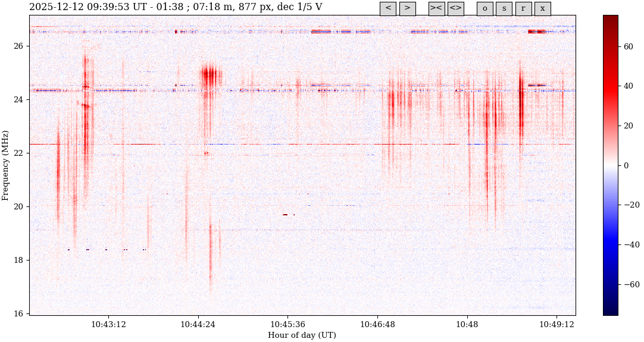Click the intense burst near 10:44:24 at 25 MHz
Image resolution: width=644 pixels, height=342 pixels.
[x=210, y=76]
